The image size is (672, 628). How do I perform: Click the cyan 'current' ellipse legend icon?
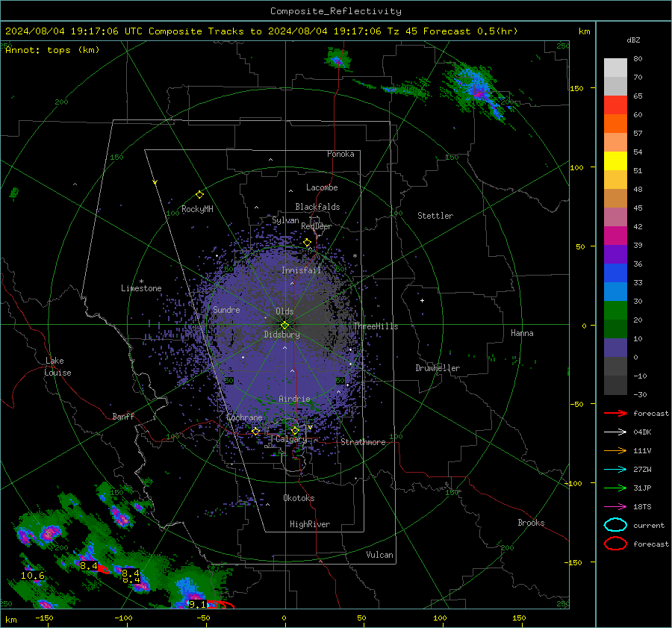click(615, 525)
